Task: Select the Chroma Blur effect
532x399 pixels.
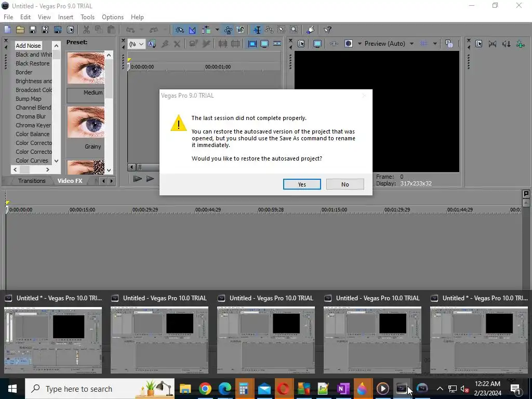Action: [x=31, y=116]
